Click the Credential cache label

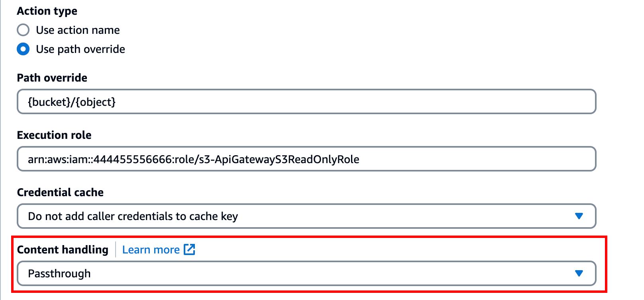point(60,192)
